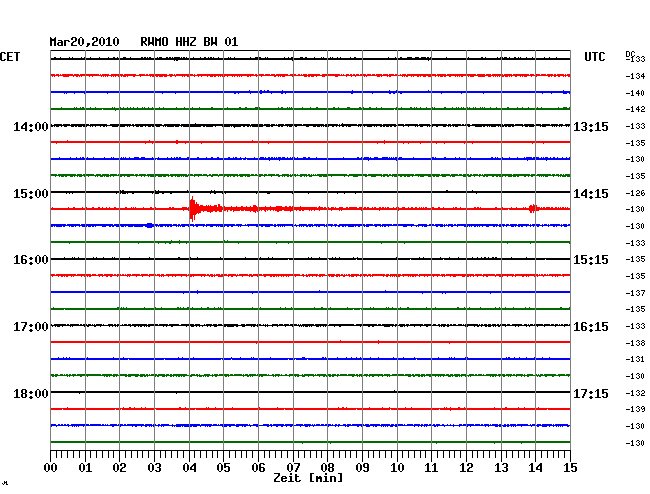The height and width of the screenshot is (494, 650).
Task: Click minute label 15 on time axis
Action: click(570, 467)
